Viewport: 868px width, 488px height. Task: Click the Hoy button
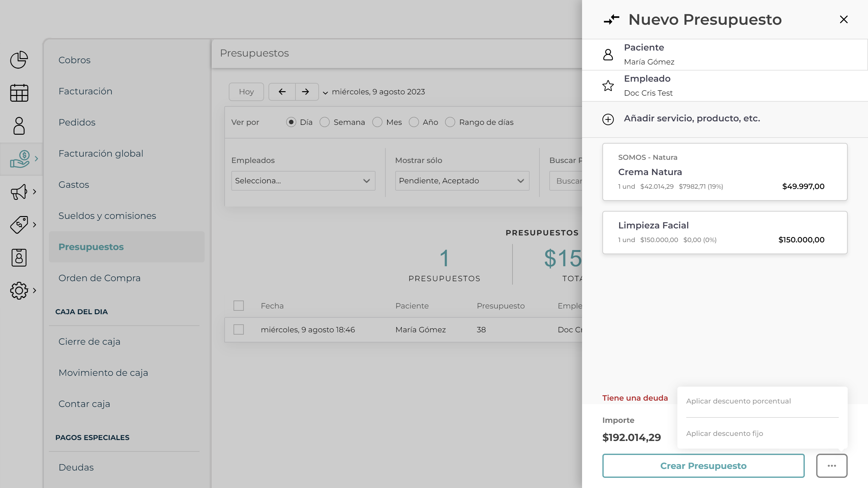point(246,92)
